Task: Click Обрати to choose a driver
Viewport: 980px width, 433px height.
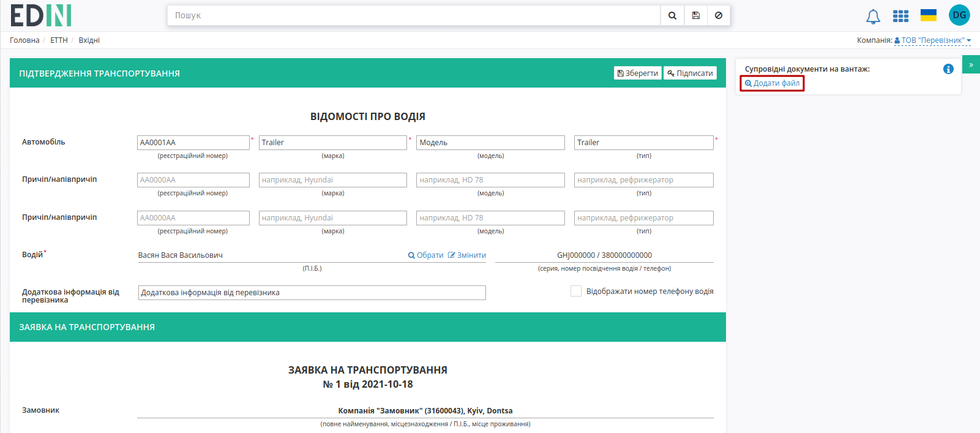Action: [x=426, y=255]
